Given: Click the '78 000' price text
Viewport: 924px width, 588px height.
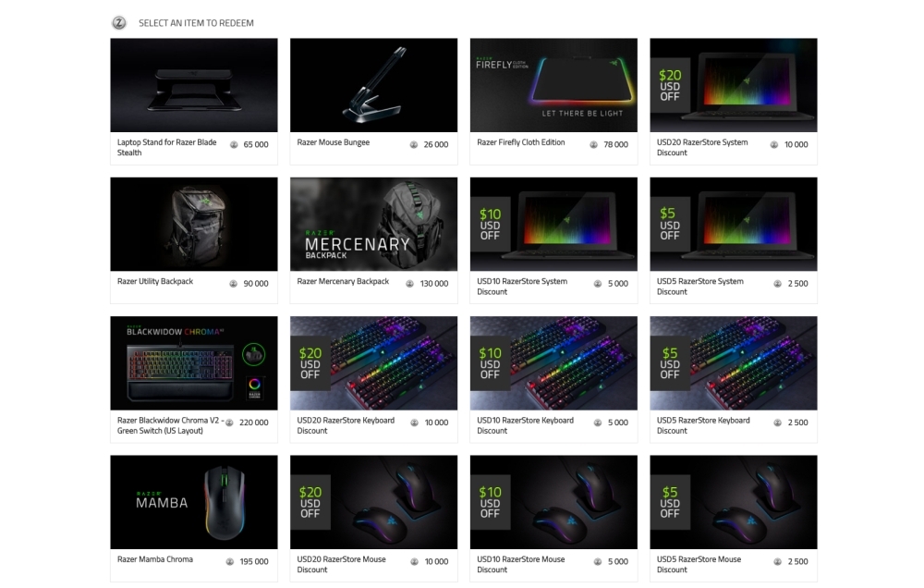Looking at the screenshot, I should pyautogui.click(x=615, y=144).
